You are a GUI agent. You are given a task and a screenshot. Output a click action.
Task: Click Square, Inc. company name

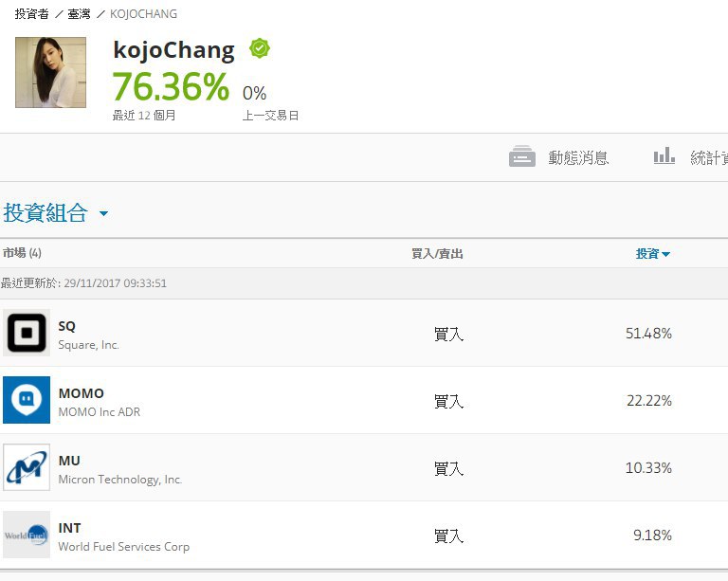click(89, 345)
